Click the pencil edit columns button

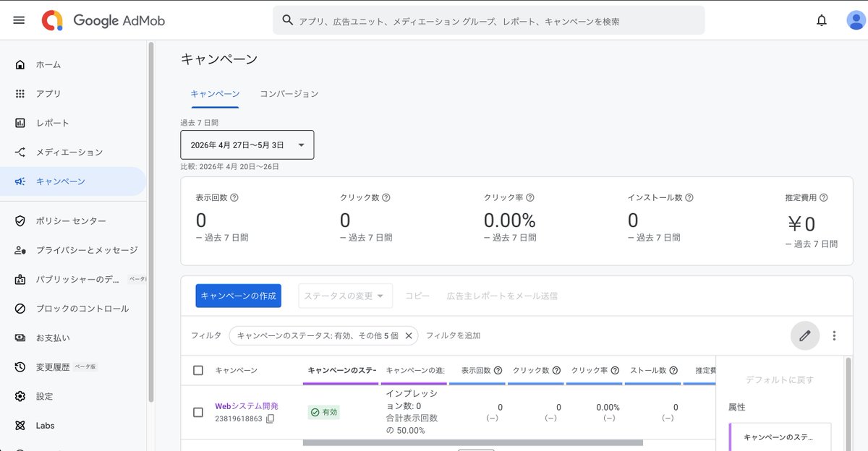805,335
